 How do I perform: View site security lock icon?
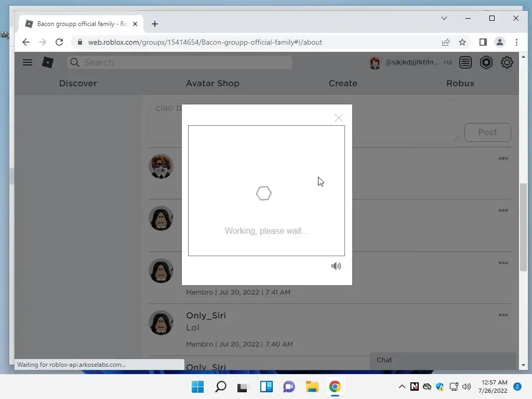click(80, 42)
